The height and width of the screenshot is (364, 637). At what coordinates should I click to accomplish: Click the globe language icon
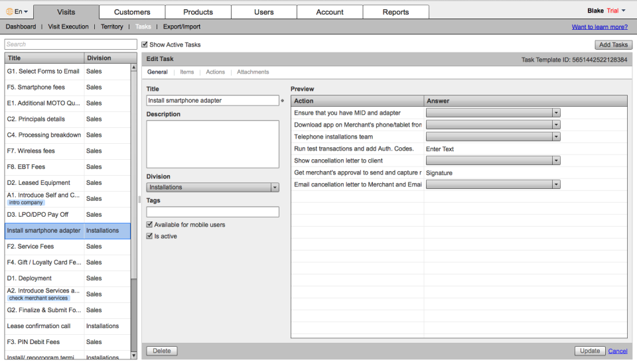pyautogui.click(x=9, y=11)
